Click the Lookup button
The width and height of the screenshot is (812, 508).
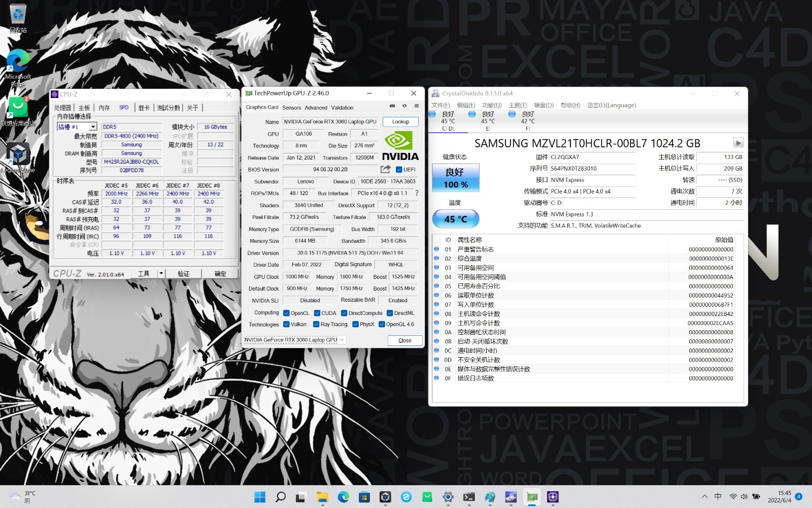[x=400, y=122]
